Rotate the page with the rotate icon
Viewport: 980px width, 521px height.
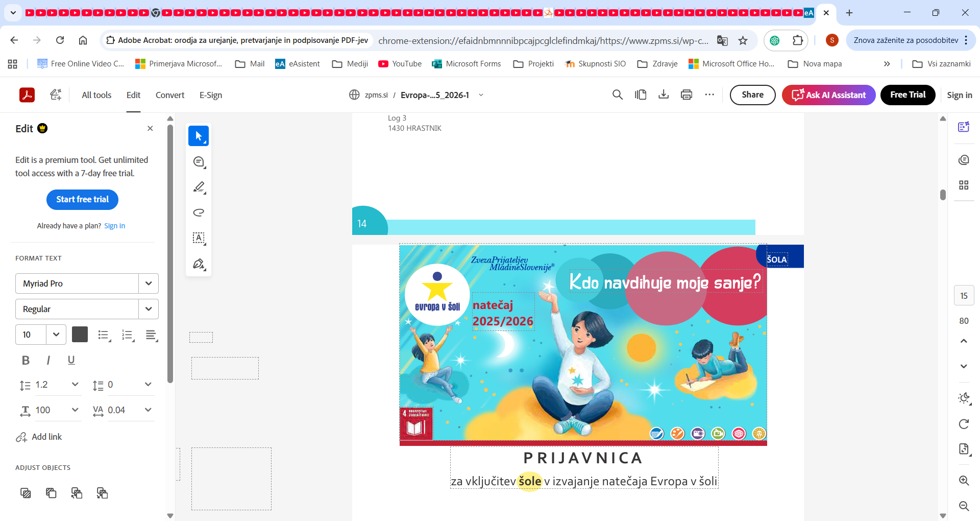point(964,424)
